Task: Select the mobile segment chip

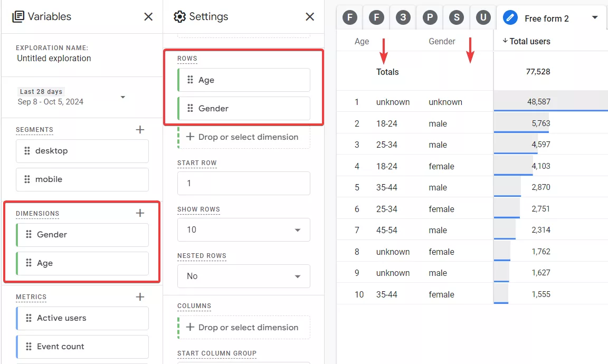Action: 82,179
